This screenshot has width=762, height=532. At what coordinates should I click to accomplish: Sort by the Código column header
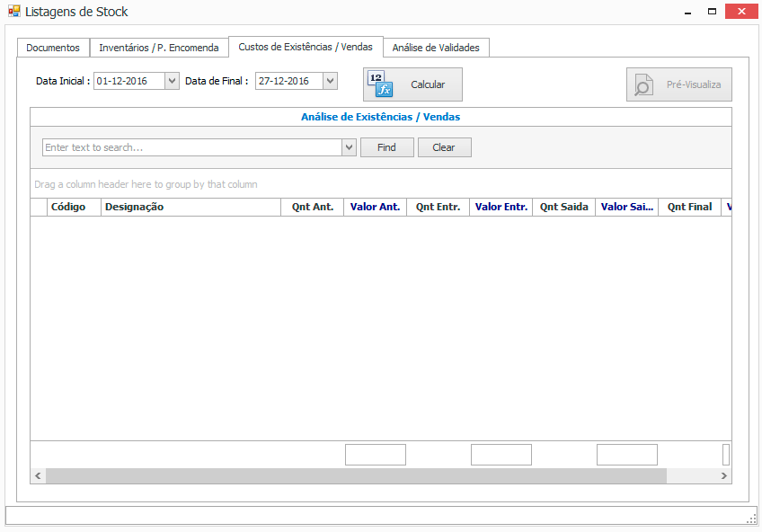[74, 207]
